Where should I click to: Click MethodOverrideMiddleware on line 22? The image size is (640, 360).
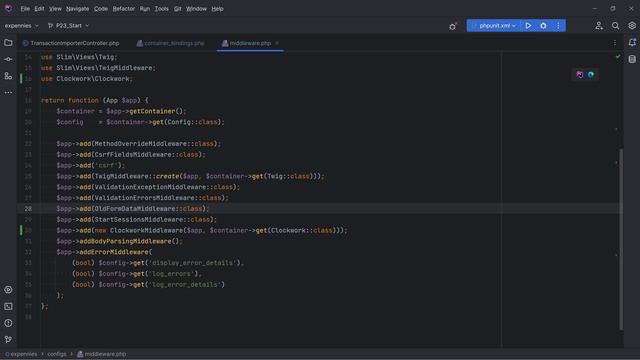141,144
